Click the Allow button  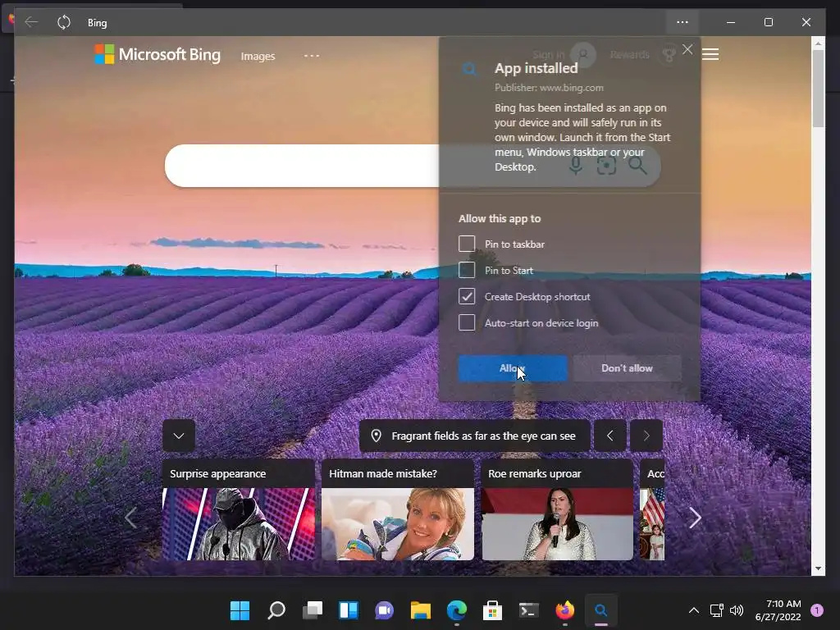[513, 368]
